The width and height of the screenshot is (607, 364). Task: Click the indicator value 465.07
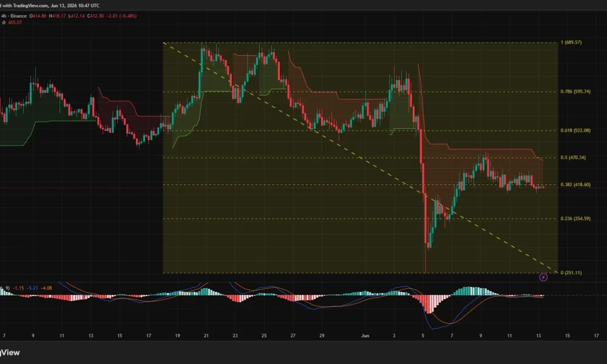click(15, 22)
